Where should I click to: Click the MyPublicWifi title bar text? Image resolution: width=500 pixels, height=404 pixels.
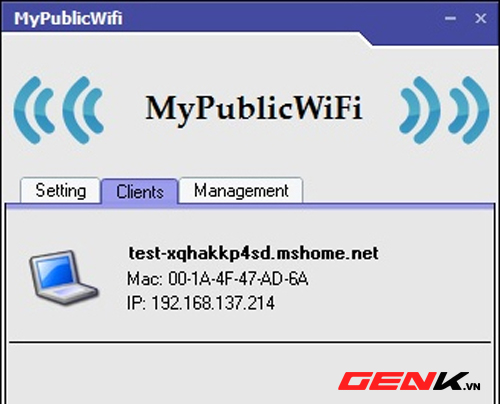(x=68, y=18)
